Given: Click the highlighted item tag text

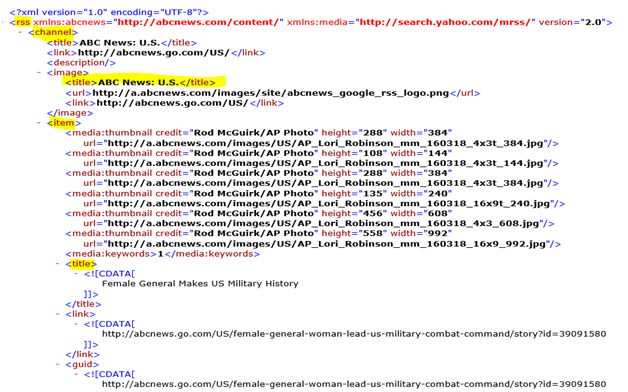Looking at the screenshot, I should point(64,123).
